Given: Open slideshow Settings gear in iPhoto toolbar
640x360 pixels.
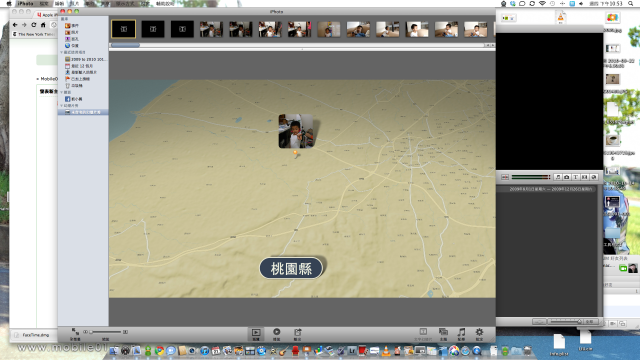Looking at the screenshot, I should [x=479, y=334].
